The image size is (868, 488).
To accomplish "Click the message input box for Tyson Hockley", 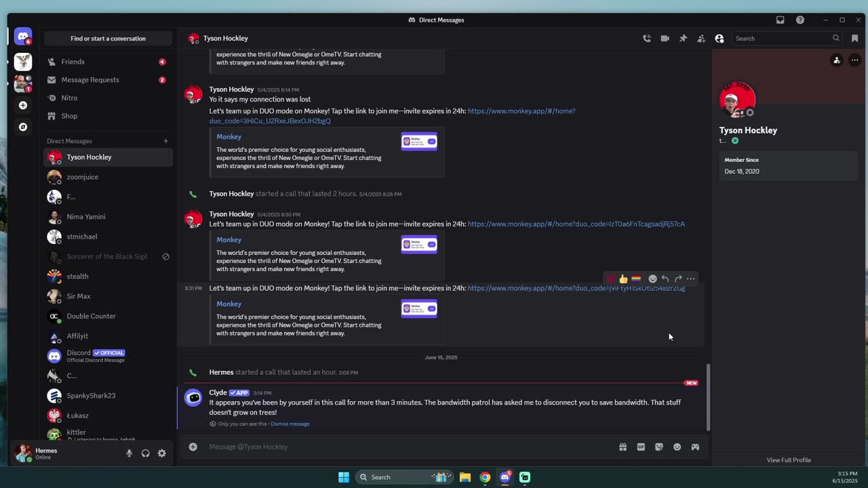I will click(407, 447).
